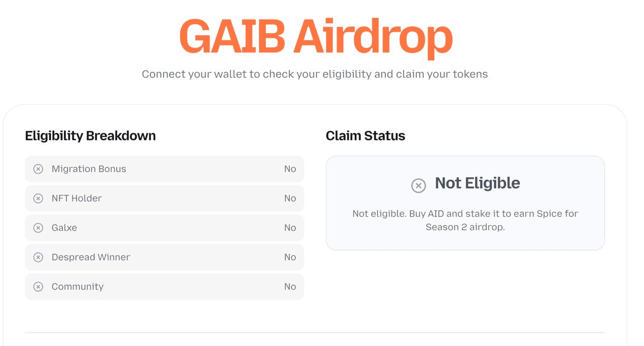Image resolution: width=644 pixels, height=346 pixels.
Task: Click the "No" value in the Galxe row
Action: point(290,228)
